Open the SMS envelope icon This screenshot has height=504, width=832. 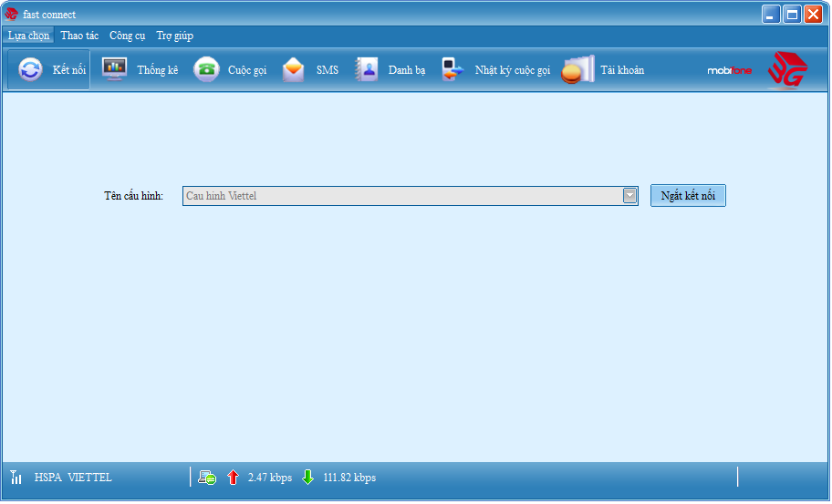(294, 70)
